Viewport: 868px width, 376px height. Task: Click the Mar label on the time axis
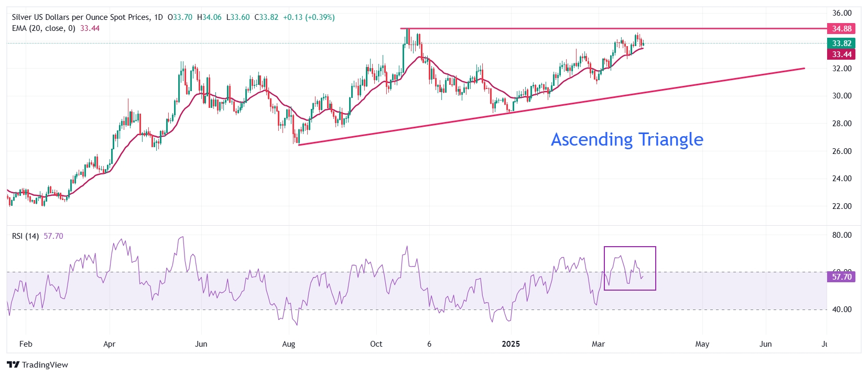point(598,344)
